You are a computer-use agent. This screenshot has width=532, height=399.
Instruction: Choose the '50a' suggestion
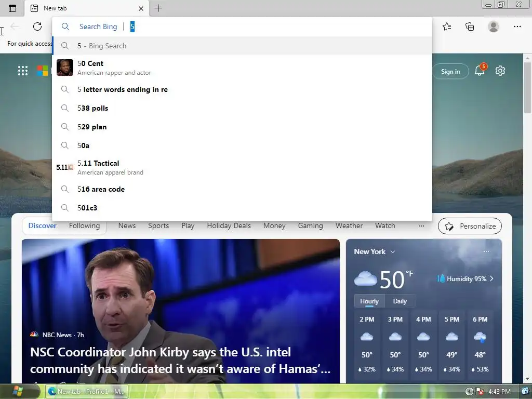[x=242, y=145]
